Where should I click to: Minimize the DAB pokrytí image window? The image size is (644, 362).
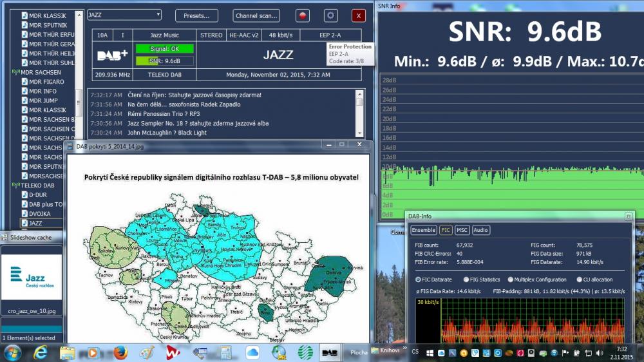329,145
